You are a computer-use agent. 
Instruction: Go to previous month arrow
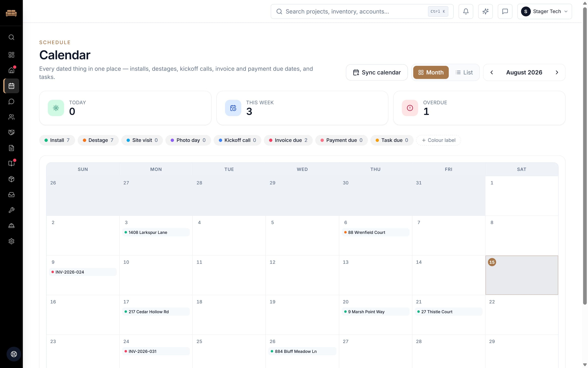(x=492, y=73)
